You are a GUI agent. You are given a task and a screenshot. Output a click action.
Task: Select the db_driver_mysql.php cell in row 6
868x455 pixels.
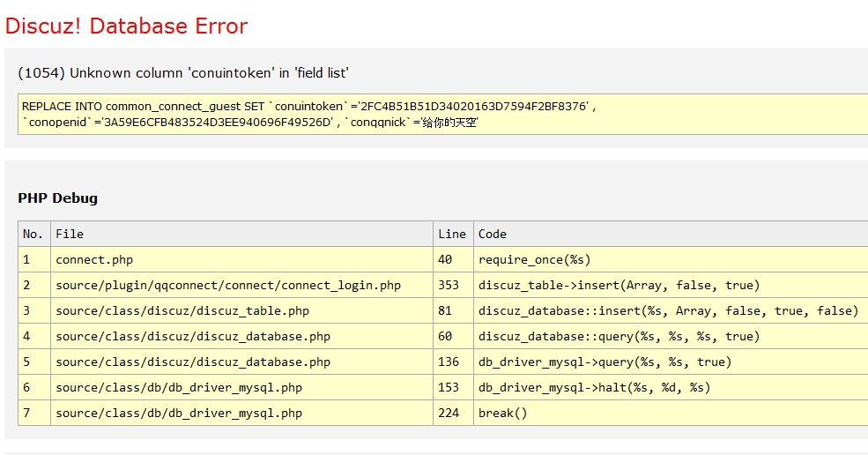coord(178,387)
